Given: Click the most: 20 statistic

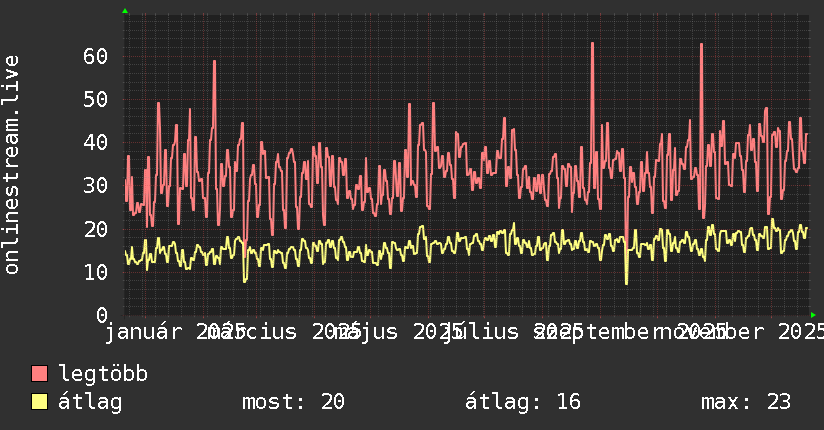Looking at the screenshot, I should point(293,402).
